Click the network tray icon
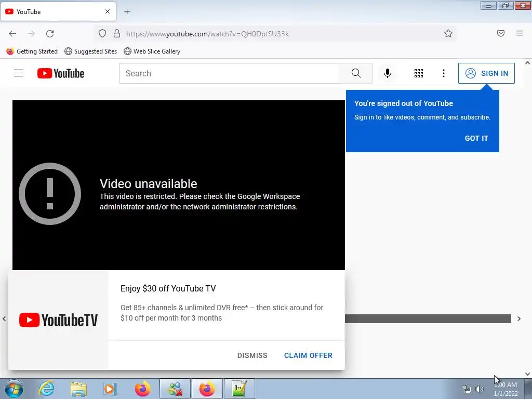The height and width of the screenshot is (399, 532). pyautogui.click(x=467, y=389)
